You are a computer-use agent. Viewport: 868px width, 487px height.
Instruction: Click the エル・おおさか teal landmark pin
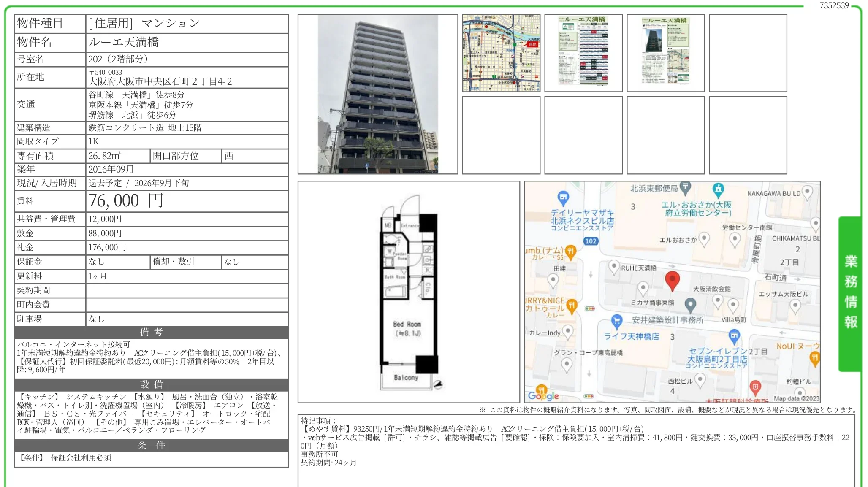(718, 190)
